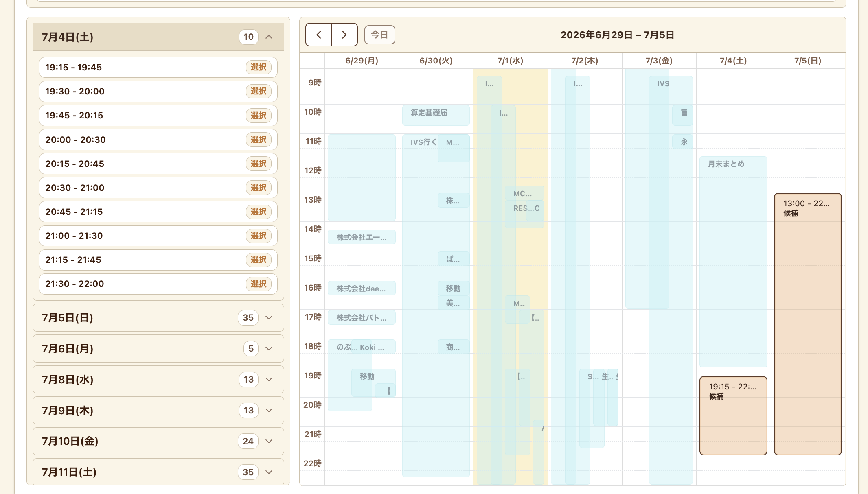Select the 20:45 - 21:15 slot
The image size is (868, 494).
pyautogui.click(x=259, y=212)
